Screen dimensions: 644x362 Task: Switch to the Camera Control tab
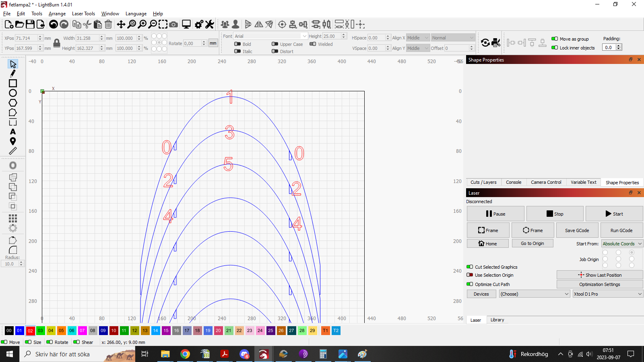tap(546, 182)
